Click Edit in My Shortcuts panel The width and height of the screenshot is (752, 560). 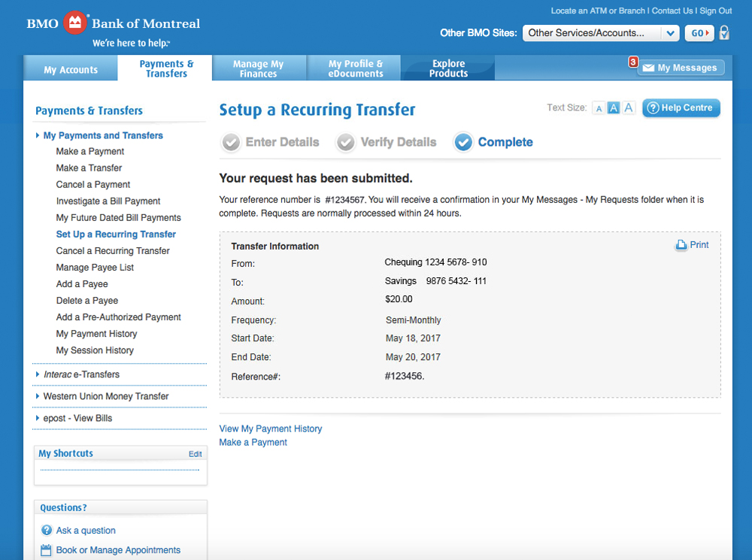pyautogui.click(x=196, y=453)
